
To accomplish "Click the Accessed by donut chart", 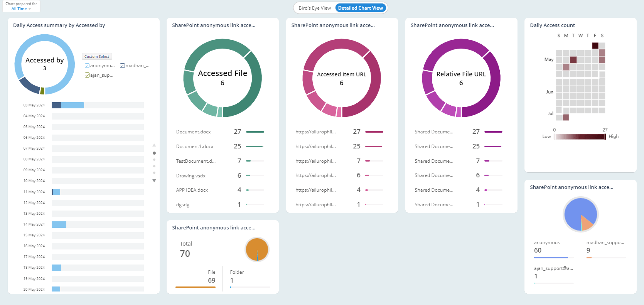I will [x=45, y=64].
